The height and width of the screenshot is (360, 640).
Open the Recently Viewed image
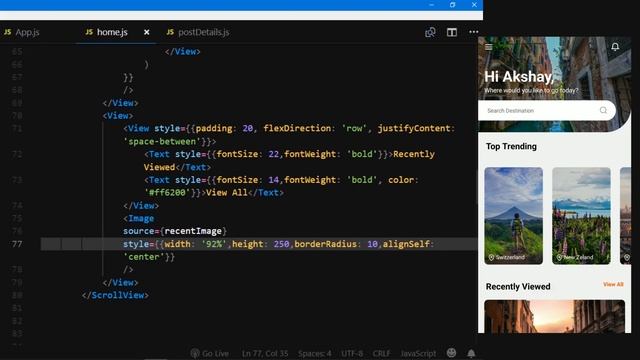tap(554, 317)
